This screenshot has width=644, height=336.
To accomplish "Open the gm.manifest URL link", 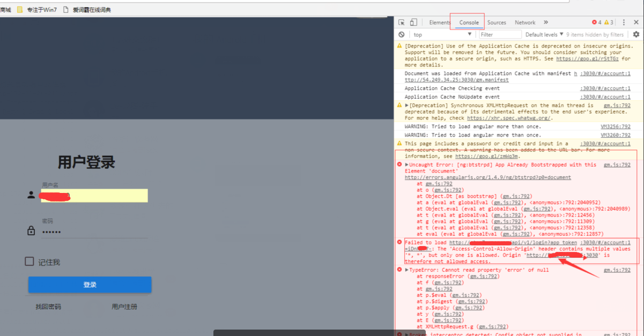I will point(457,80).
